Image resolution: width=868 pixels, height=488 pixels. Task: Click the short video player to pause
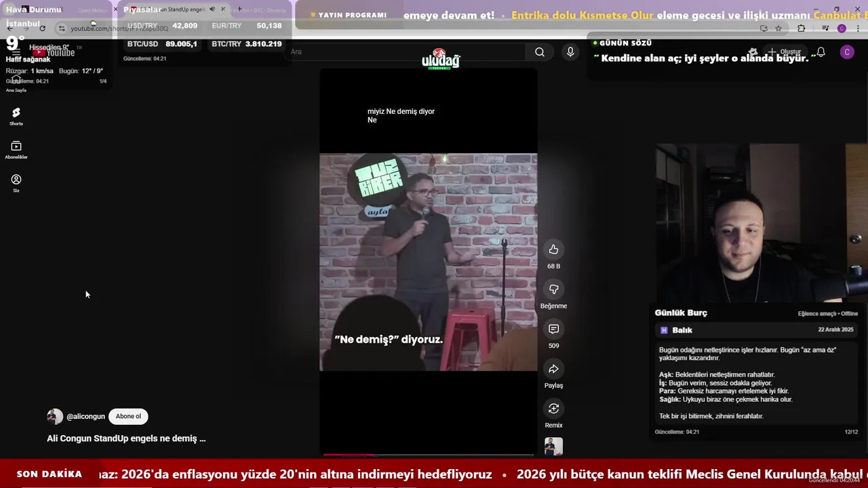[x=429, y=262]
